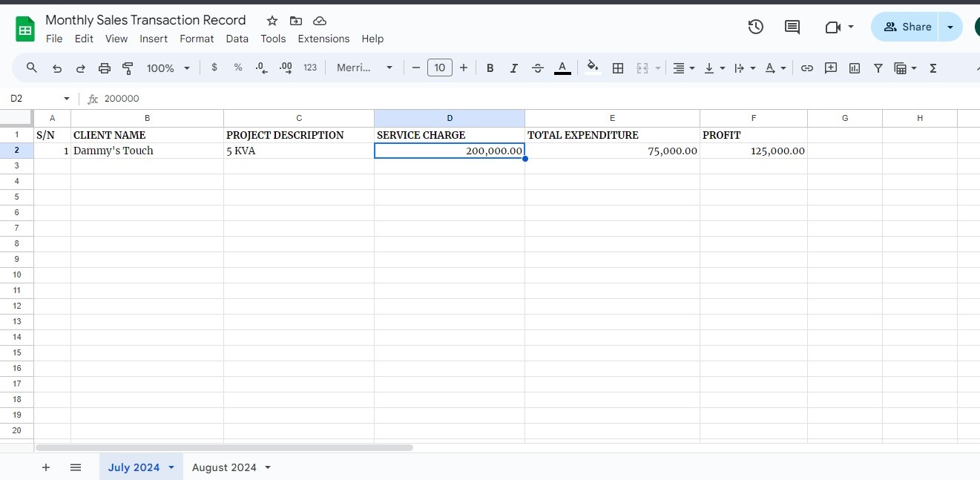The width and height of the screenshot is (980, 480).
Task: Click the paint format roller icon
Action: coord(128,68)
